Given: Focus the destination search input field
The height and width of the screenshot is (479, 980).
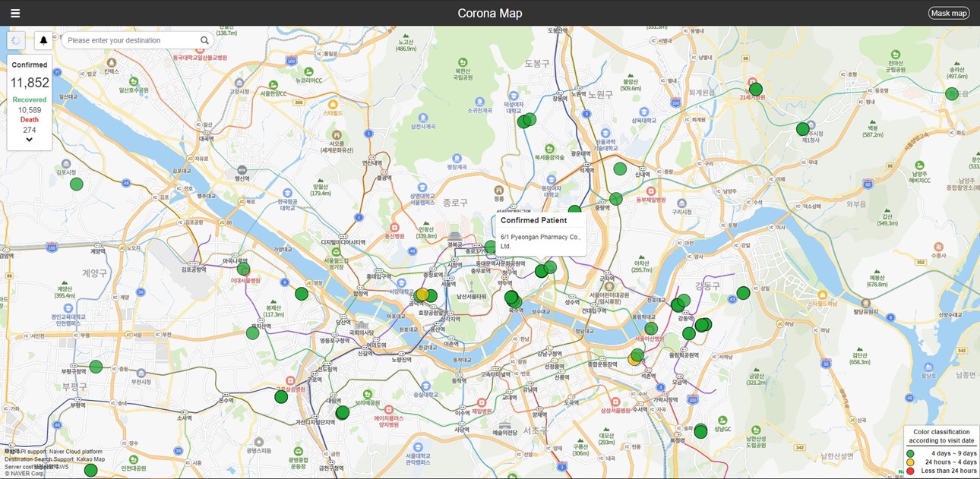Looking at the screenshot, I should [x=131, y=40].
